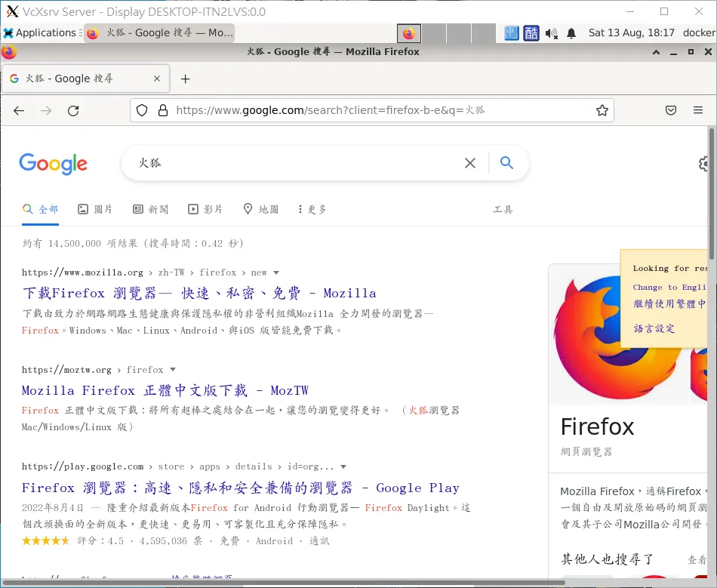Switch to the 新聞 news tab
This screenshot has height=588, width=717.
click(150, 209)
